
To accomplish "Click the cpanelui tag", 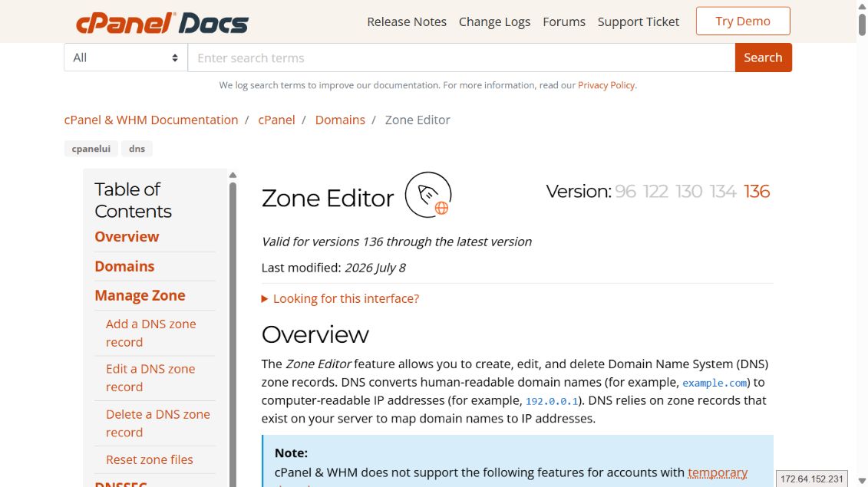I will [91, 148].
